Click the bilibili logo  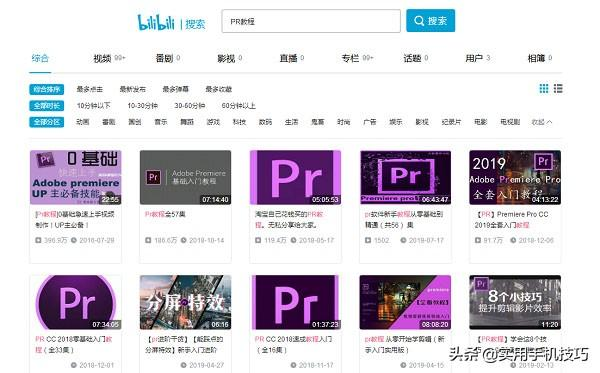tap(156, 23)
